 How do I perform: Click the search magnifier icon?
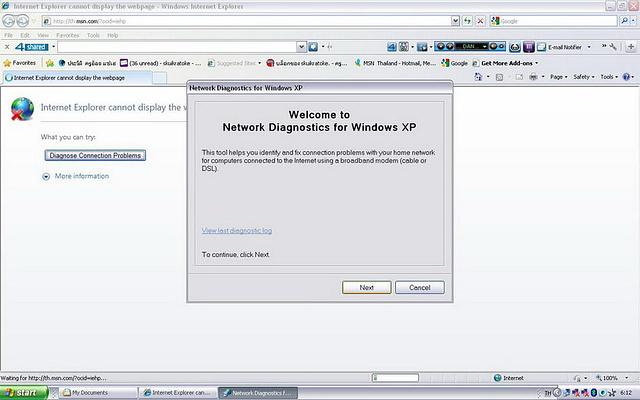pos(624,20)
